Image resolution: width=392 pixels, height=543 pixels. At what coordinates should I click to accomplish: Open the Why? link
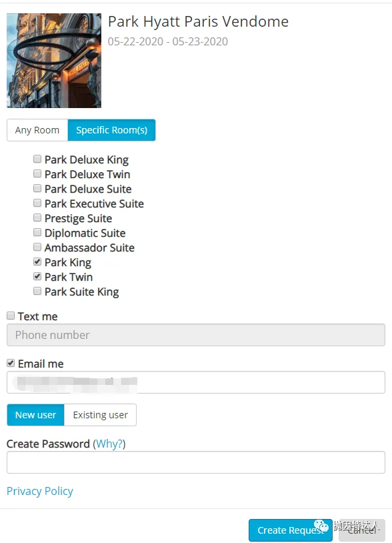109,444
